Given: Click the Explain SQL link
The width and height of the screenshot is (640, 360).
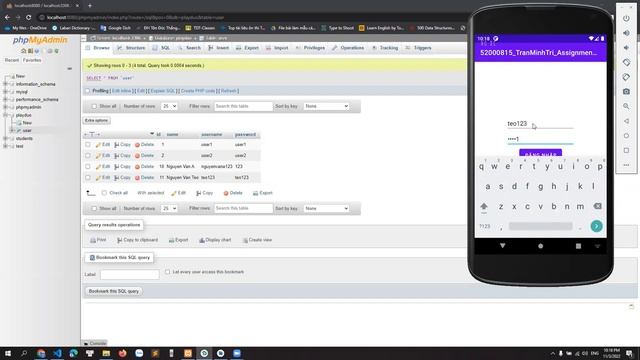Looking at the screenshot, I should point(162,91).
